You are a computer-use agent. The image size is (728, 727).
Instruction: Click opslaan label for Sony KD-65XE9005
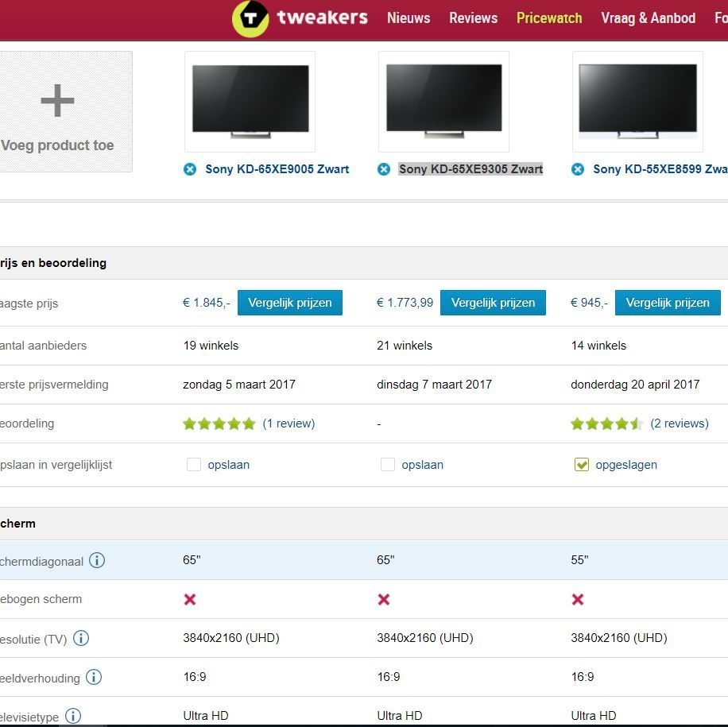pos(228,465)
